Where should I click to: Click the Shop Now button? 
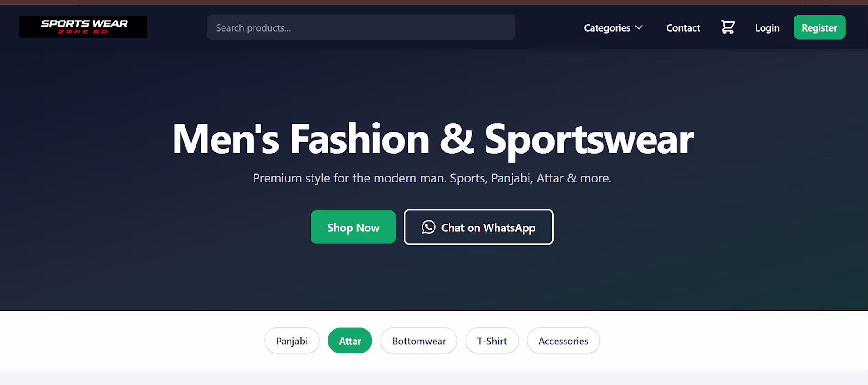[x=353, y=227]
